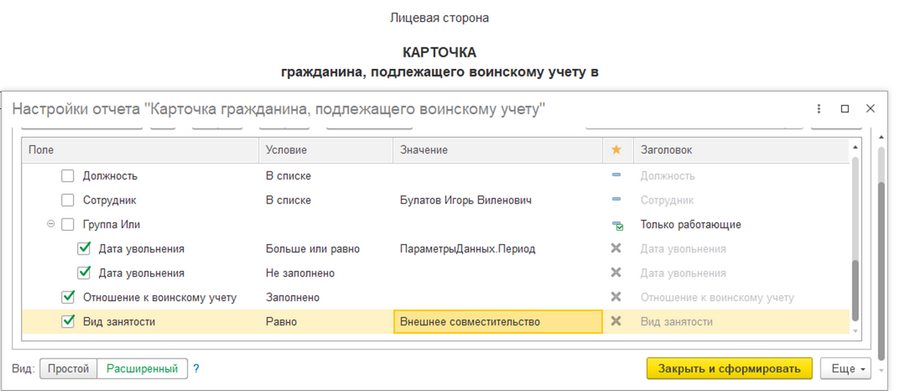Uncheck Дата увольнения 'Больше или равно' row
Image resolution: width=900 pixels, height=391 pixels.
pyautogui.click(x=84, y=249)
